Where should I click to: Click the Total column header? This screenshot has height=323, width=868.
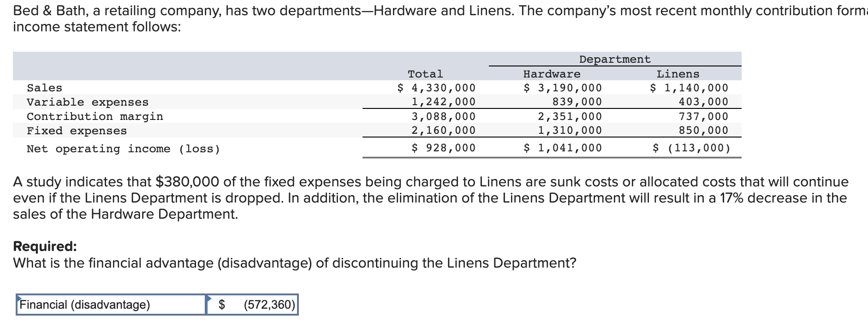(425, 74)
